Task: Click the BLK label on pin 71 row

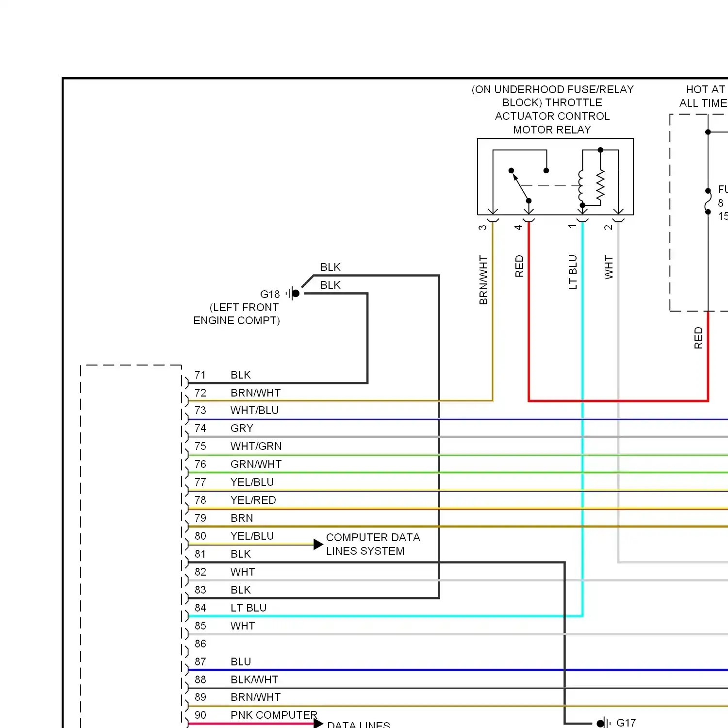Action: (x=241, y=375)
